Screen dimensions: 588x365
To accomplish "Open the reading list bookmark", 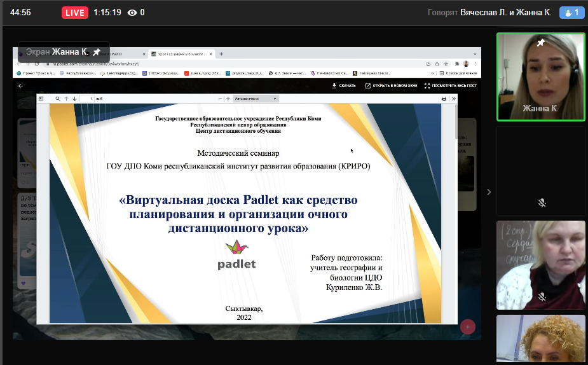I will pyautogui.click(x=458, y=73).
